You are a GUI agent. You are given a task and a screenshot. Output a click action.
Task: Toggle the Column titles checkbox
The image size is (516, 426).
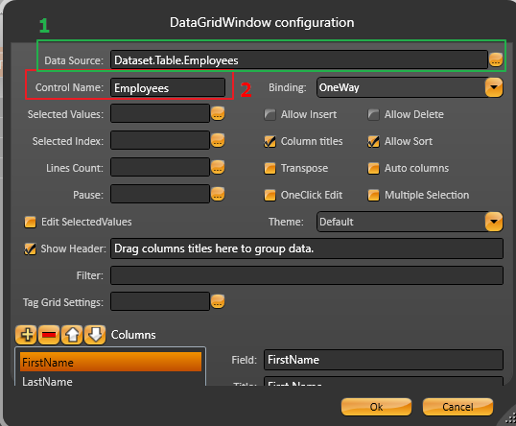click(270, 141)
